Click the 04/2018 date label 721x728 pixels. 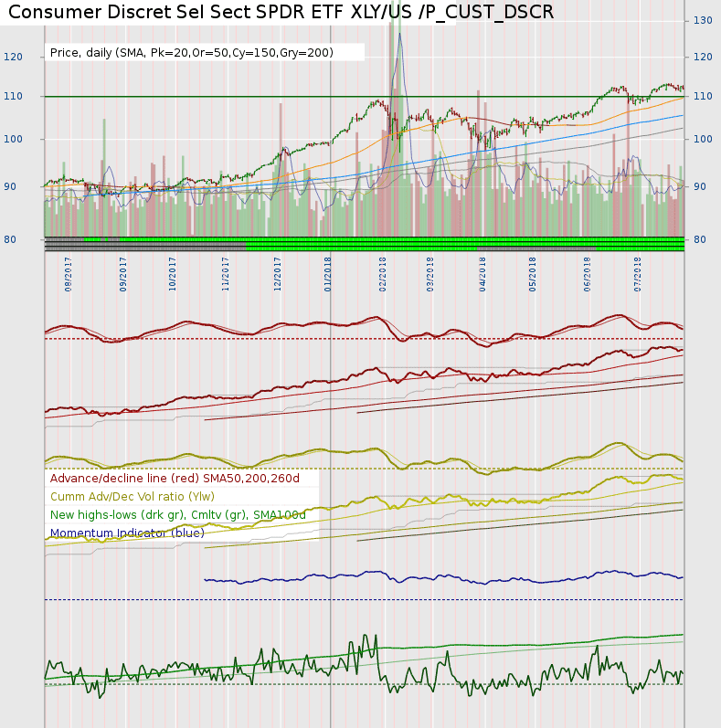pyautogui.click(x=482, y=274)
